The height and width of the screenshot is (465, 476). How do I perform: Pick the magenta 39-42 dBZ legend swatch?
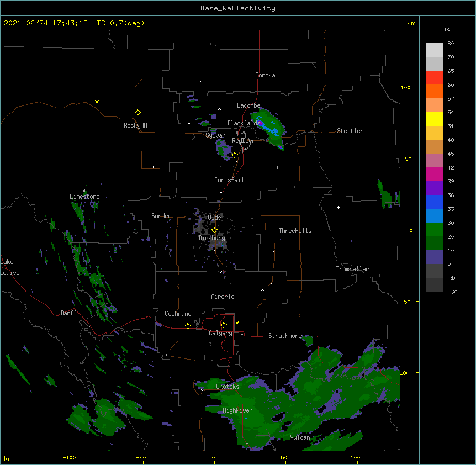coord(434,174)
